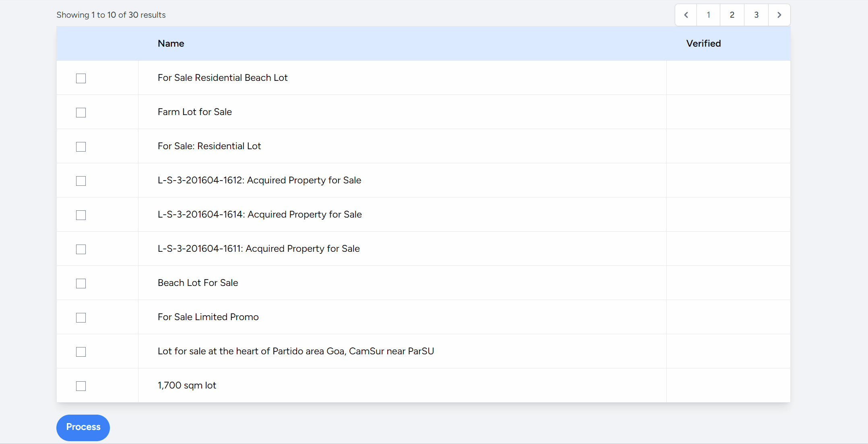868x444 pixels.
Task: Click the Name column header
Action: tap(171, 43)
